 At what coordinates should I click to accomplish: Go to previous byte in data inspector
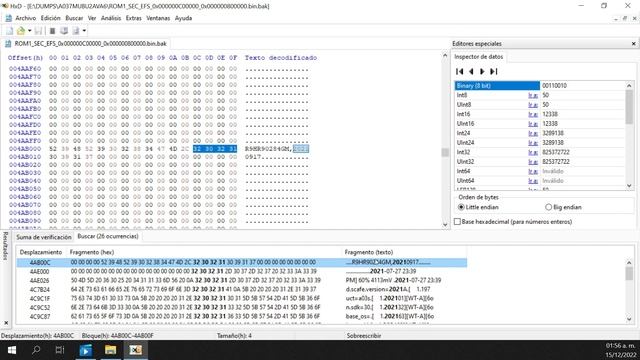click(x=471, y=71)
